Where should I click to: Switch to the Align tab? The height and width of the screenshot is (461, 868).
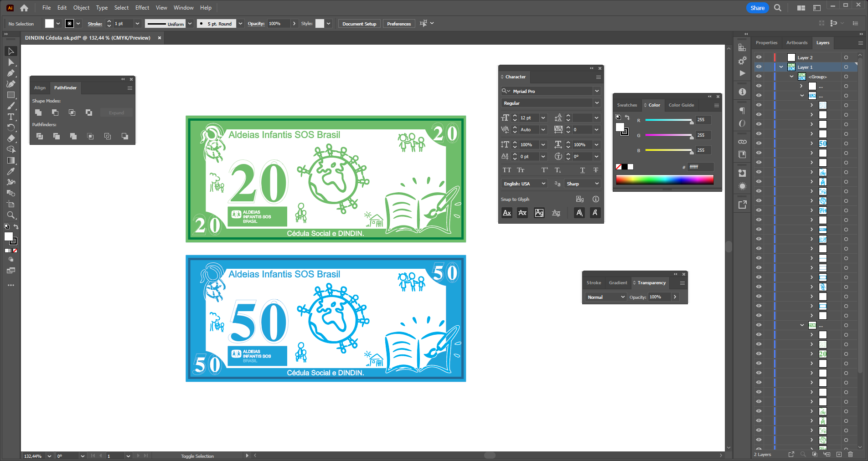point(40,88)
